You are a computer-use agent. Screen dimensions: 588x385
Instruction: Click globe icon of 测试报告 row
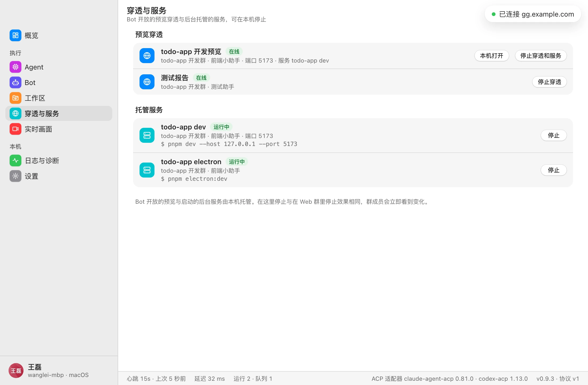pos(147,82)
